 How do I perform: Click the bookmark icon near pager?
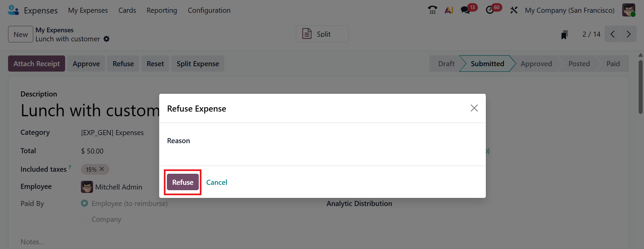click(x=564, y=35)
